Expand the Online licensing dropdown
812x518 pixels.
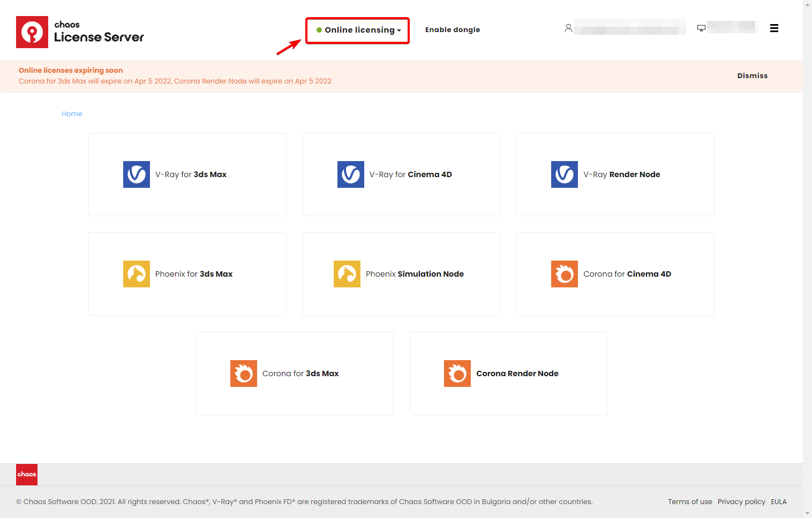coord(358,31)
